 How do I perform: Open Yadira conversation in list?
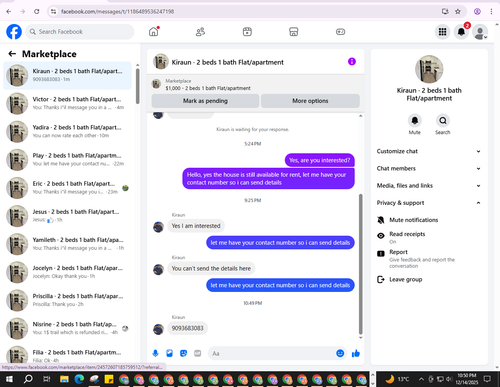68,132
